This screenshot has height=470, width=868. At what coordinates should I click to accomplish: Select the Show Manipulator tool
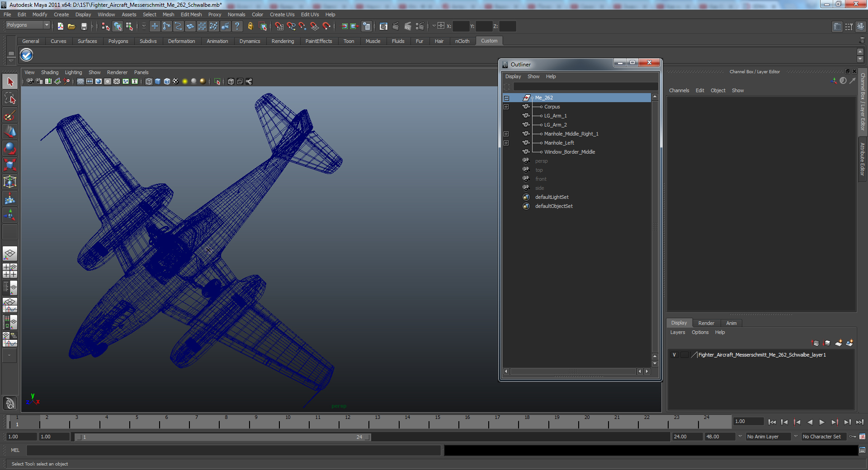[x=10, y=215]
